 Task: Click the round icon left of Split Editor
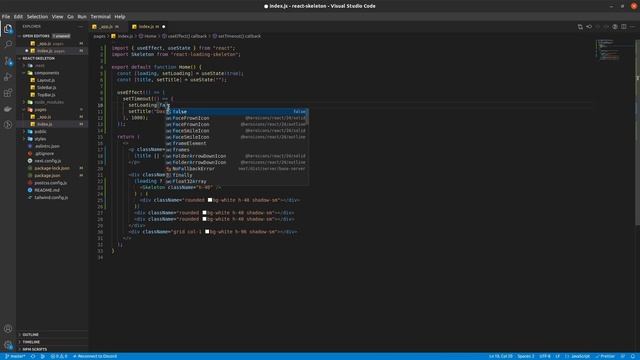pyautogui.click(x=615, y=27)
